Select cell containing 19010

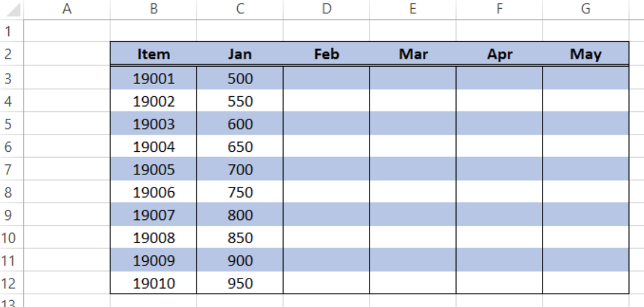click(153, 283)
